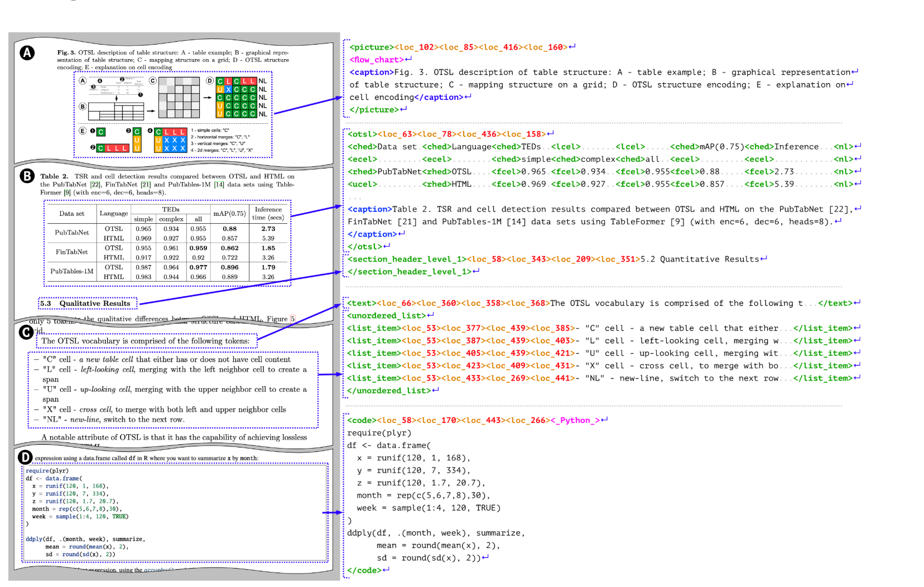Image resolution: width=924 pixels, height=587 pixels.
Task: Click the closing </unordered_list> tag
Action: [389, 391]
